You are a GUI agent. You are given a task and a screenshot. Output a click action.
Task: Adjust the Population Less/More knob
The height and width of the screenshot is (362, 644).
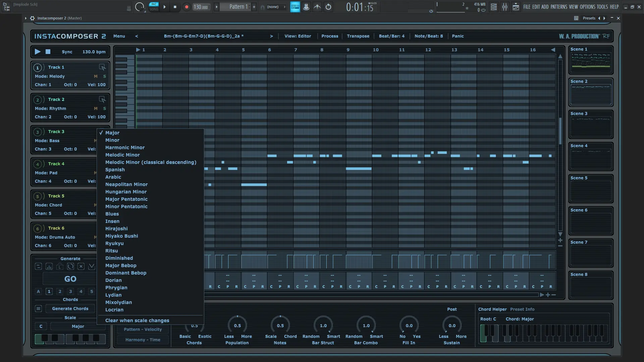(x=237, y=325)
